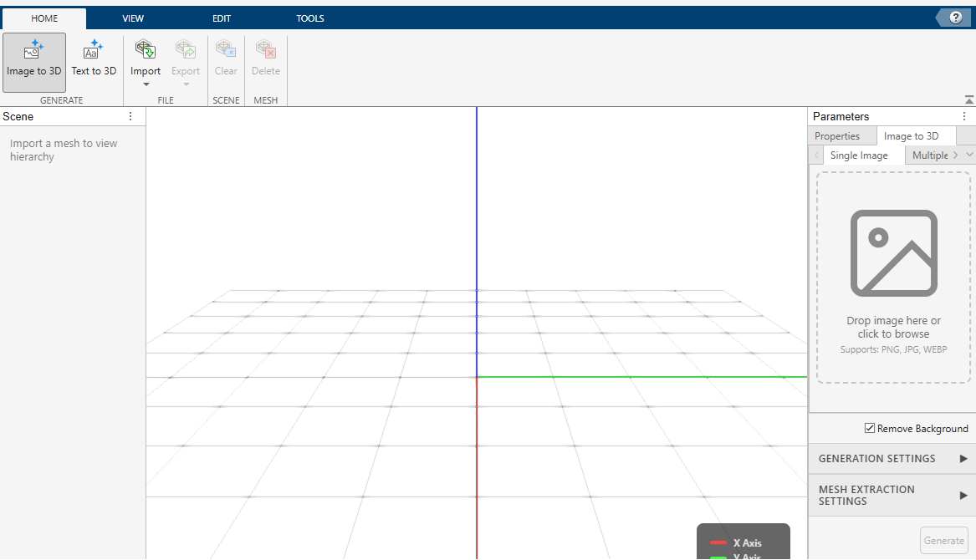Image resolution: width=976 pixels, height=560 pixels.
Task: Click the Import mesh icon
Action: pyautogui.click(x=145, y=49)
